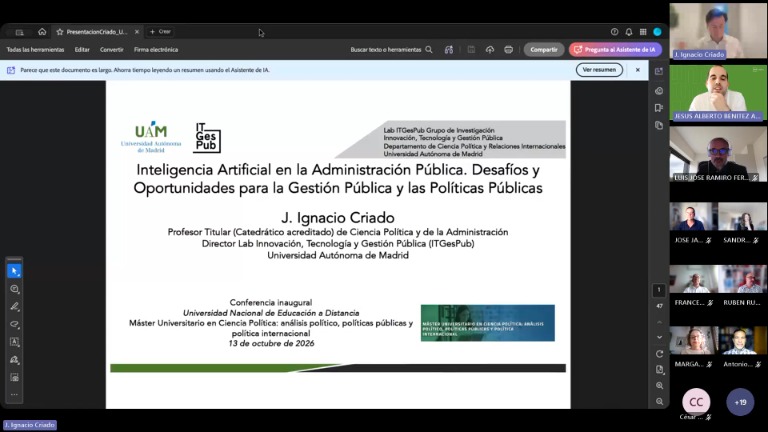Open the blue profile avatar

[x=657, y=32]
